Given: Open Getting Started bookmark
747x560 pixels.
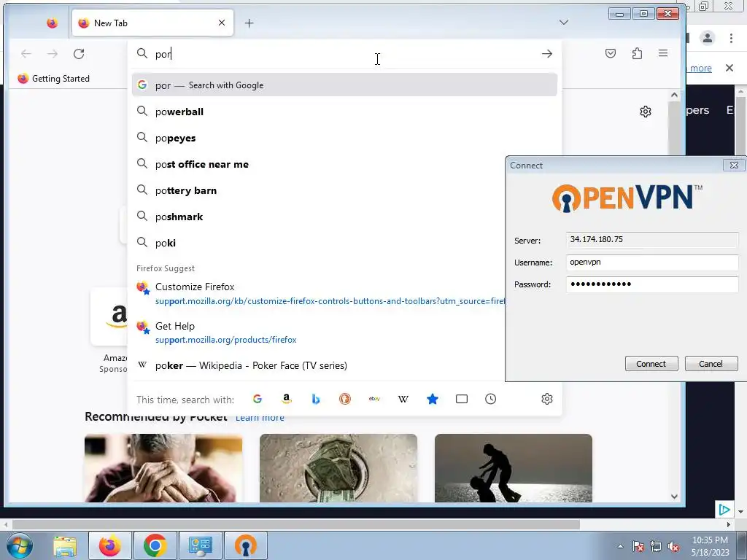Looking at the screenshot, I should tap(53, 79).
